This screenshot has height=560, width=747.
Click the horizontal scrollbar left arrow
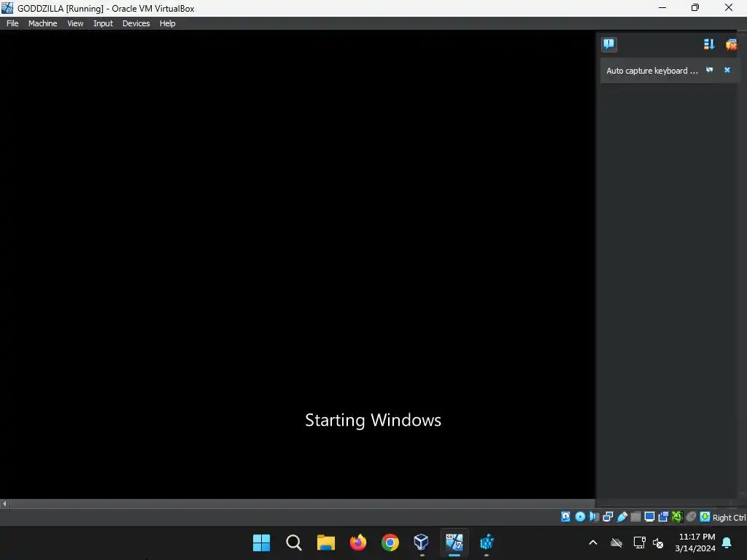tap(5, 504)
